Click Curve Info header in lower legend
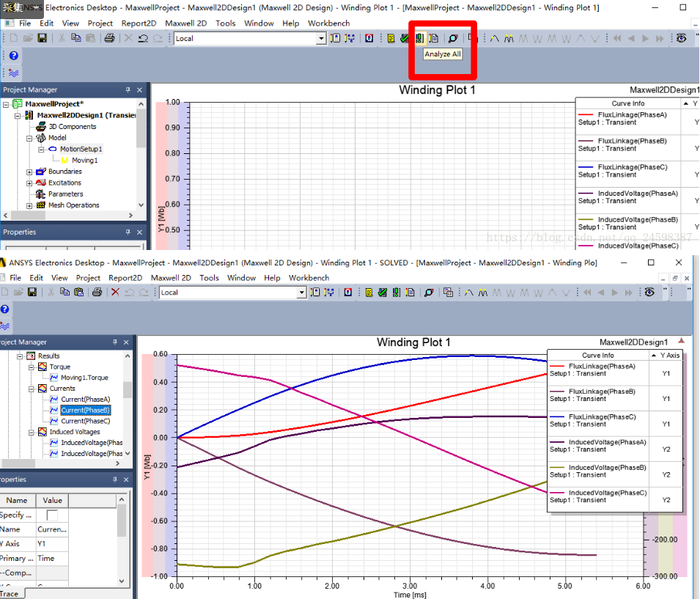Image resolution: width=700 pixels, height=599 pixels. (598, 356)
